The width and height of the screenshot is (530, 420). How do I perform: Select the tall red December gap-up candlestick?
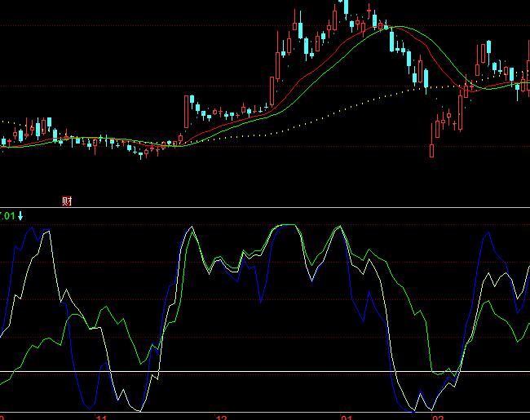186,111
